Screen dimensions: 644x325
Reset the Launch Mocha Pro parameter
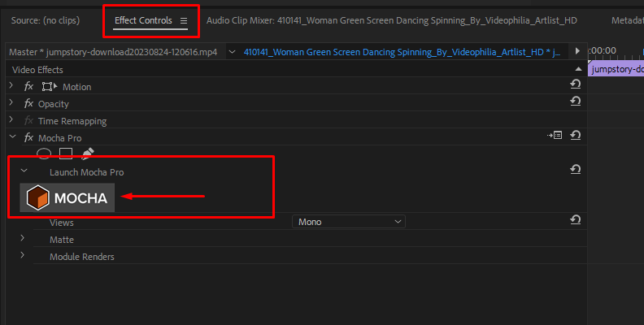coord(576,169)
